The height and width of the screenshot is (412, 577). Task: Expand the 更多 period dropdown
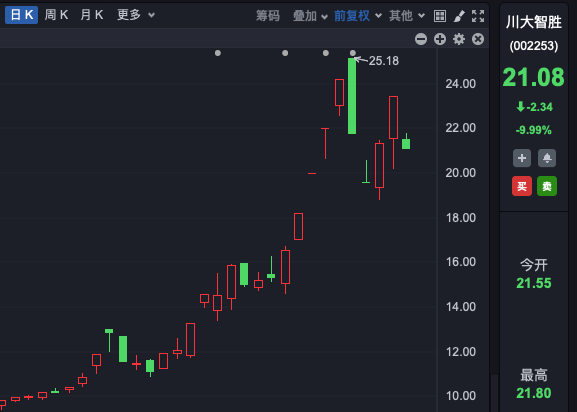(136, 15)
